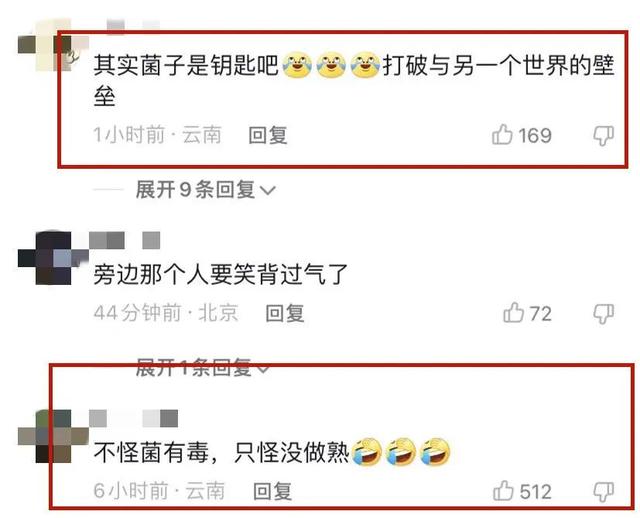
Task: Click chevron next to 展开9条回复
Action: click(268, 190)
